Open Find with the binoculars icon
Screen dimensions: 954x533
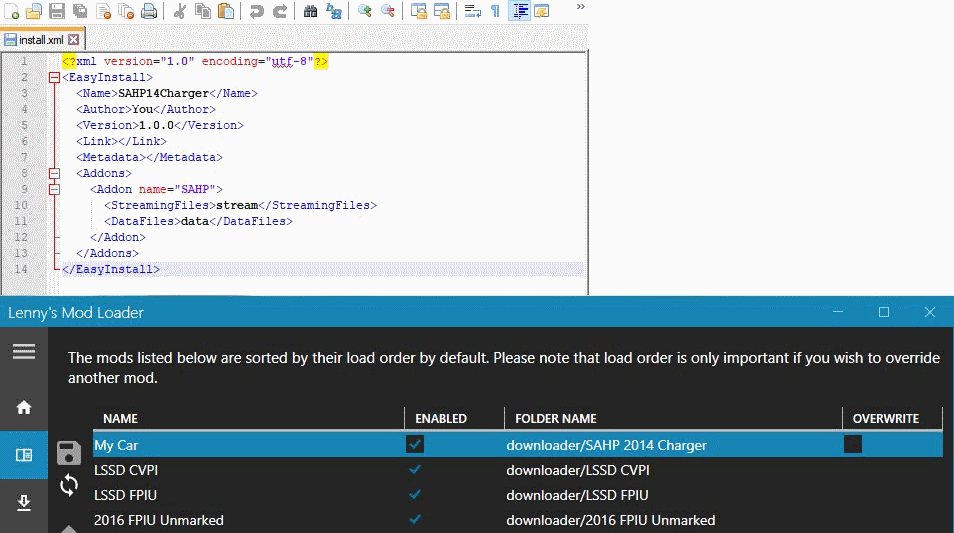point(310,12)
